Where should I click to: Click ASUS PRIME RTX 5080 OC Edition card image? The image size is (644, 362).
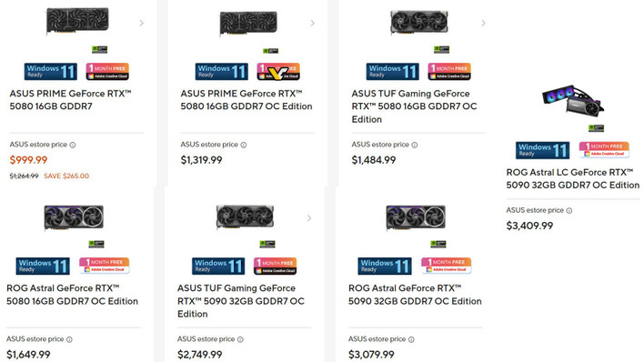tap(248, 24)
